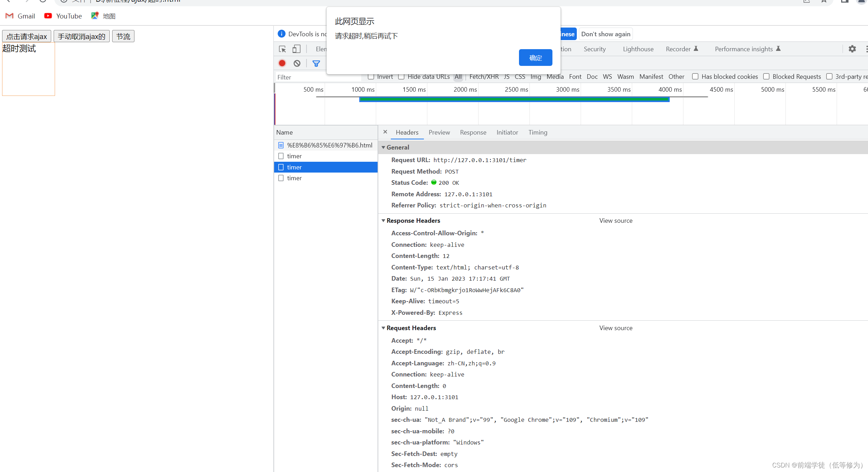Filter requests by JS type

point(506,76)
